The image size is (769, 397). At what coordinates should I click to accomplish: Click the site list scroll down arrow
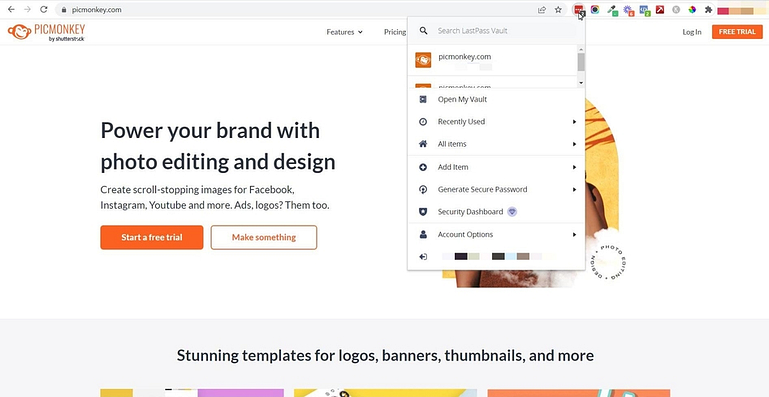pyautogui.click(x=581, y=83)
